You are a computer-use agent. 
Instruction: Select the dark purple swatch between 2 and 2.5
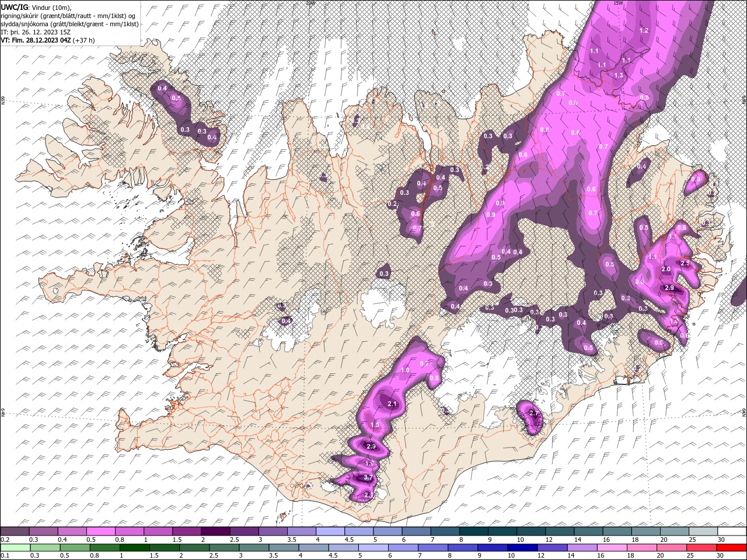215,531
